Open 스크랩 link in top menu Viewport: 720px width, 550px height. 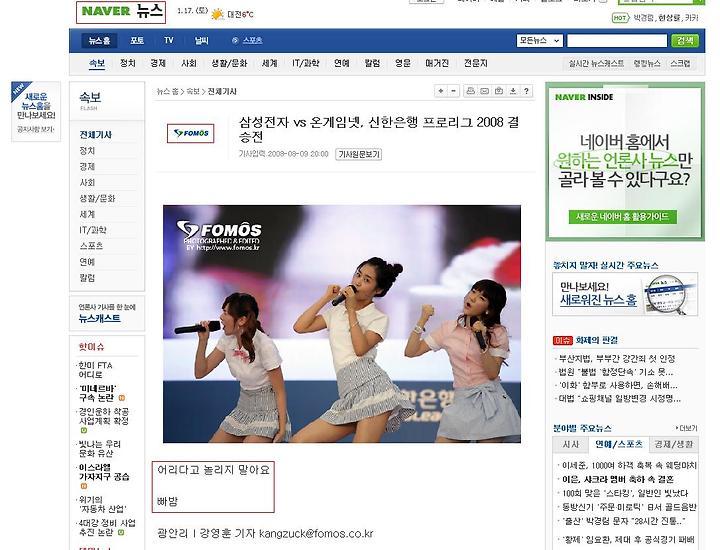point(680,63)
